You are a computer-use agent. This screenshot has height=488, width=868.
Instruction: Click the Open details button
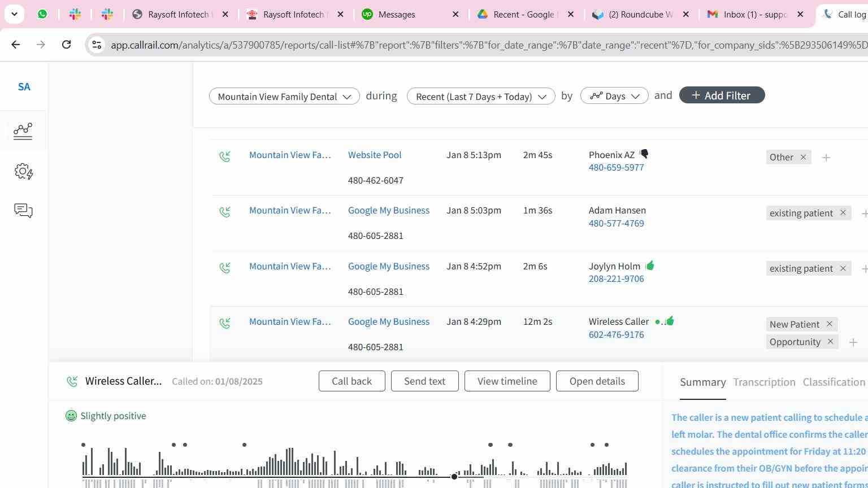597,381
